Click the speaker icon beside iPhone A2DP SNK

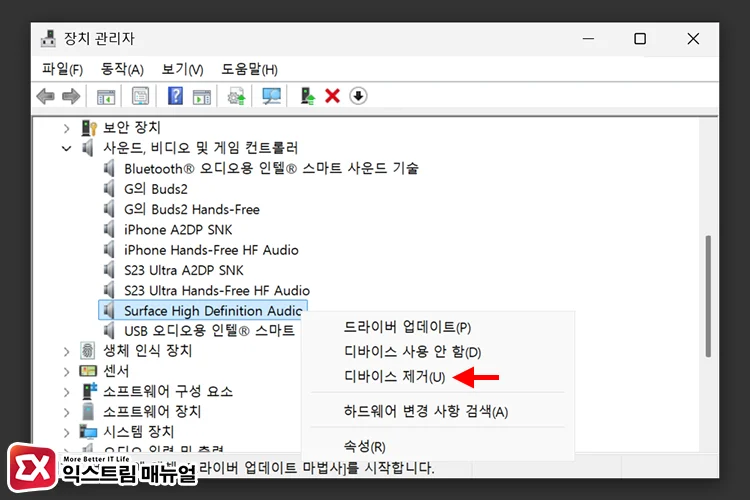pyautogui.click(x=109, y=230)
